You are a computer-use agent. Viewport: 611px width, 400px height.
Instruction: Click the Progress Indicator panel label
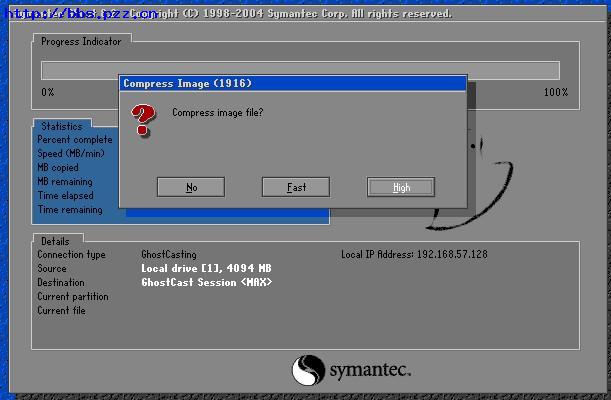[x=81, y=41]
